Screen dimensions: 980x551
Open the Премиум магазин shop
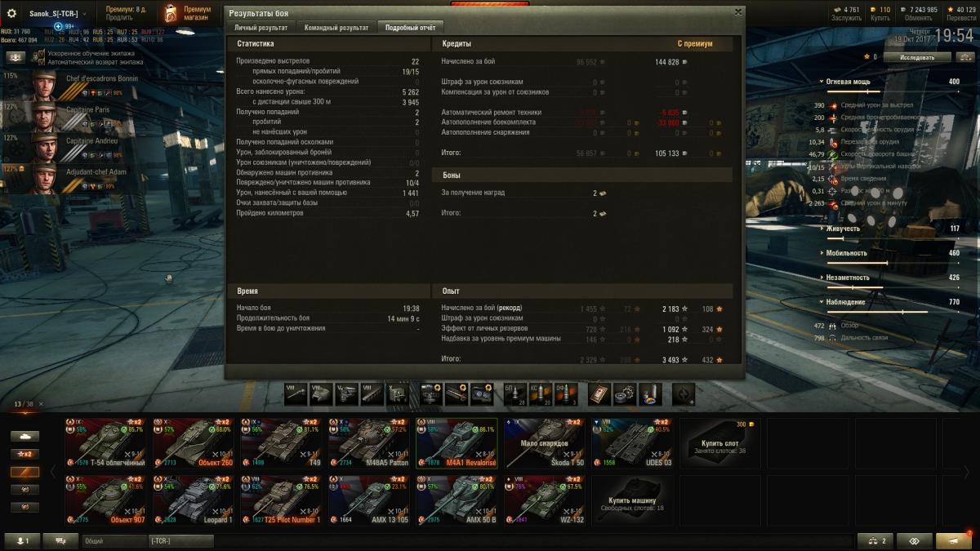click(x=189, y=13)
